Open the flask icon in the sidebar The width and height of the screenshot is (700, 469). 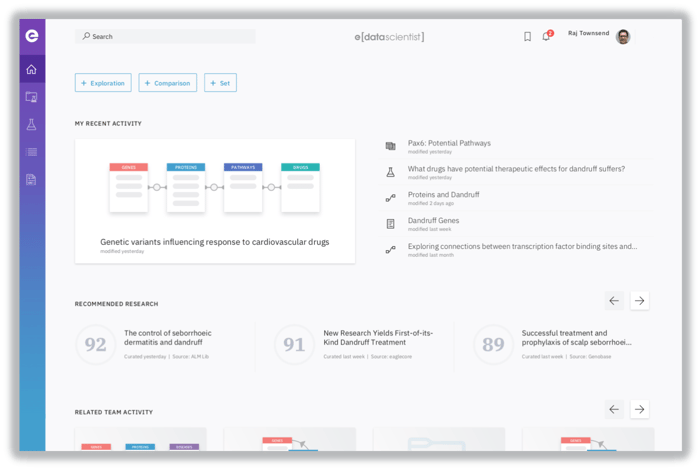coord(31,125)
